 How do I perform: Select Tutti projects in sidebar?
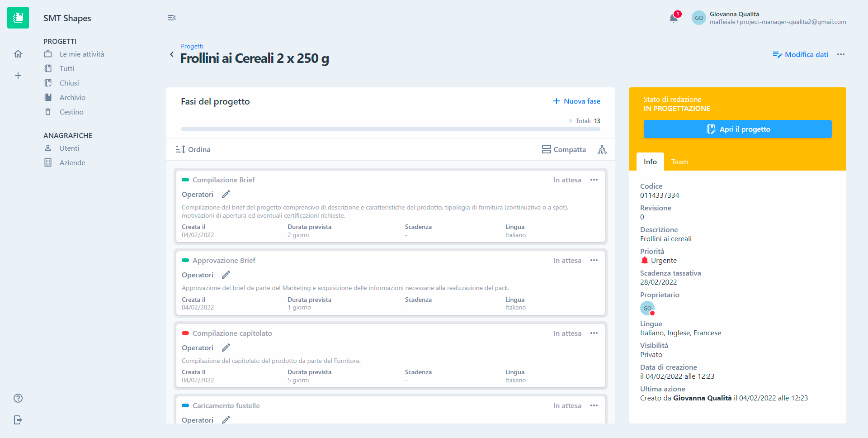click(66, 68)
